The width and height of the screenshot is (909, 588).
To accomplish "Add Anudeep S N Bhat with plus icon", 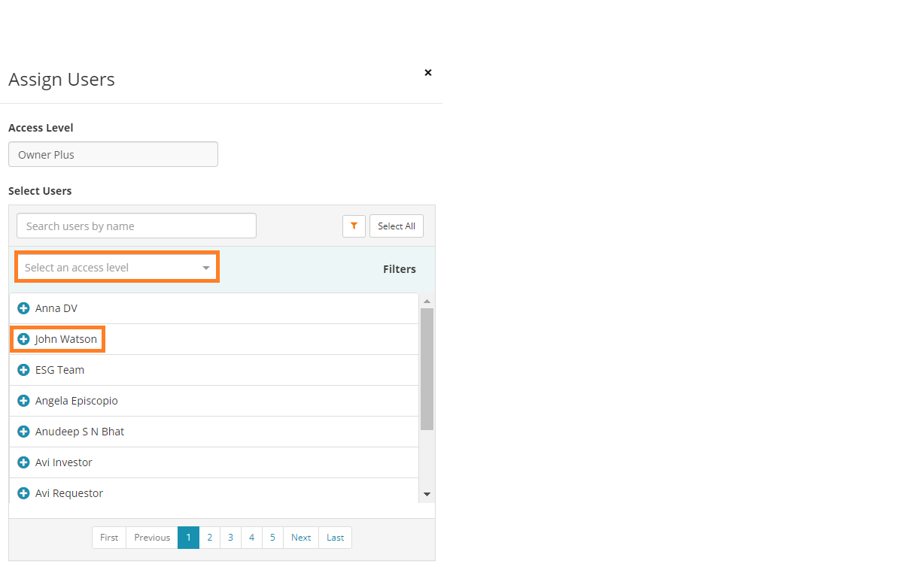I will 23,432.
